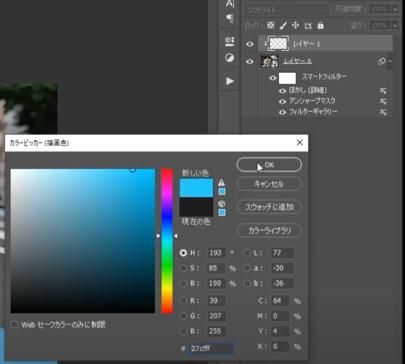Click the K percentage field
The width and height of the screenshot is (405, 364).
tap(280, 346)
